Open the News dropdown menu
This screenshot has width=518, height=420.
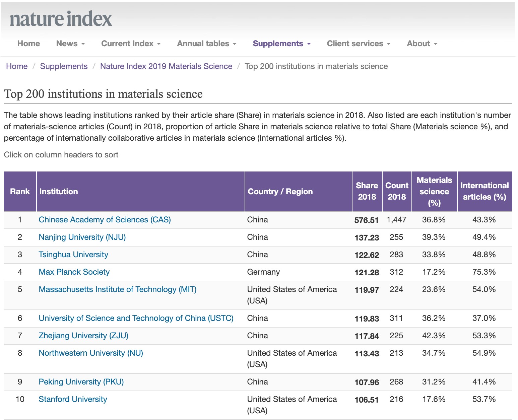[70, 44]
